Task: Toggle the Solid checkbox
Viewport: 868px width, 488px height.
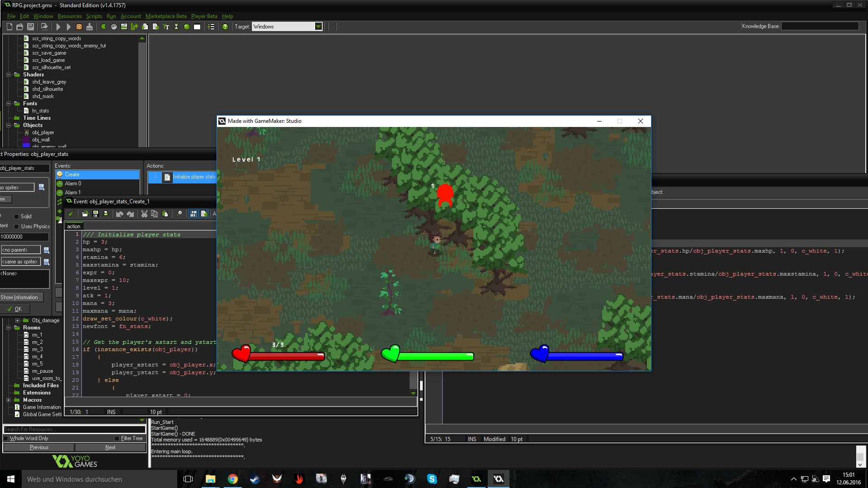Action: point(17,216)
